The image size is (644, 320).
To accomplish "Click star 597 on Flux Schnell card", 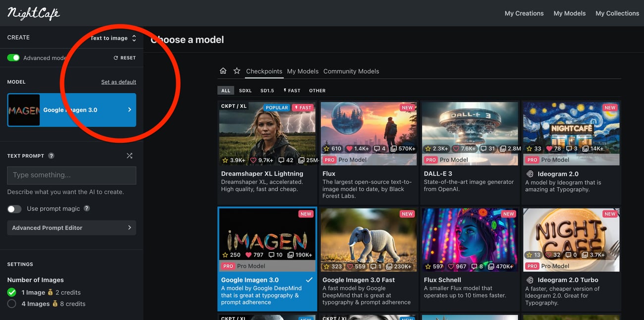I will pyautogui.click(x=433, y=267).
